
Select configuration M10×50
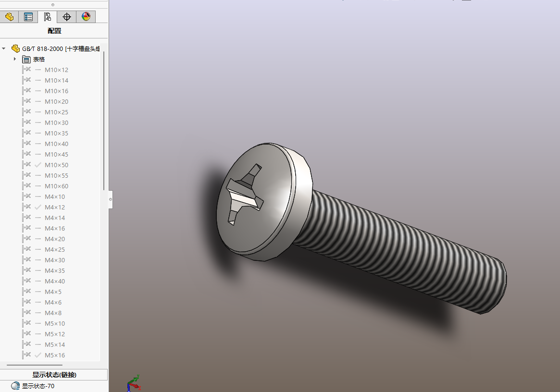56,165
